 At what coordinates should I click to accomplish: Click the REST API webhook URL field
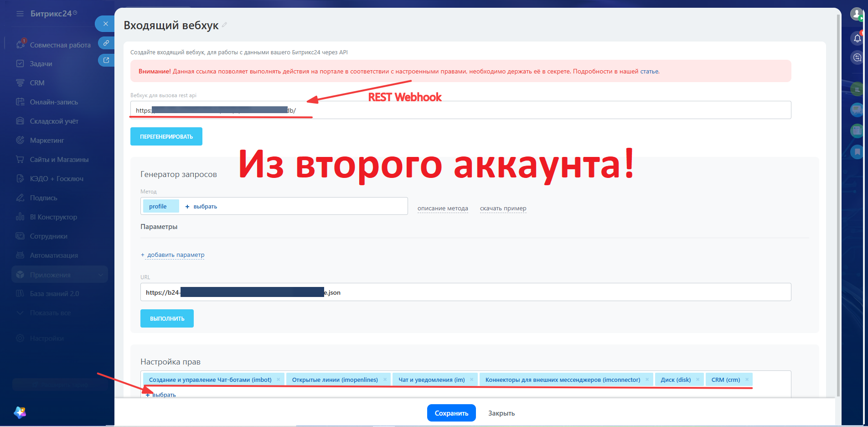pos(460,110)
